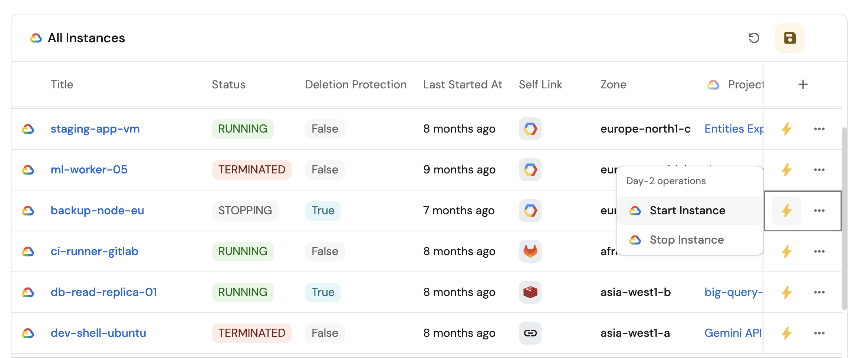Open the staging-app-vm instance link
Image resolution: width=868 pixels, height=358 pixels.
(95, 129)
